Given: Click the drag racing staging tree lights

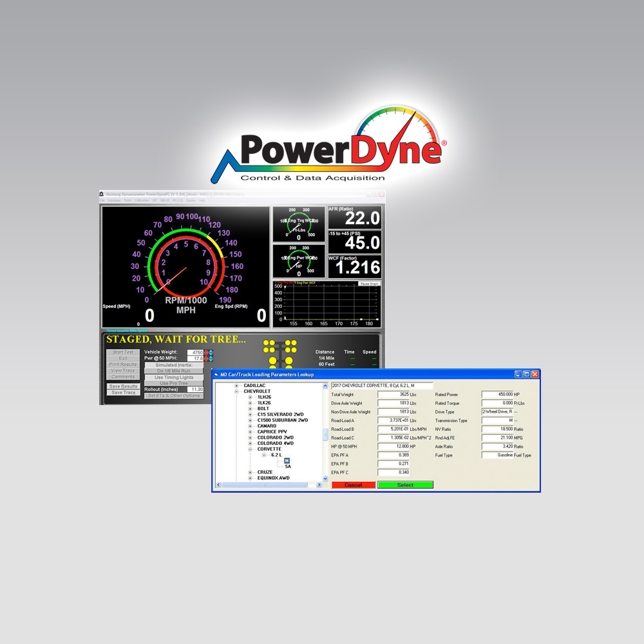Looking at the screenshot, I should point(280,351).
